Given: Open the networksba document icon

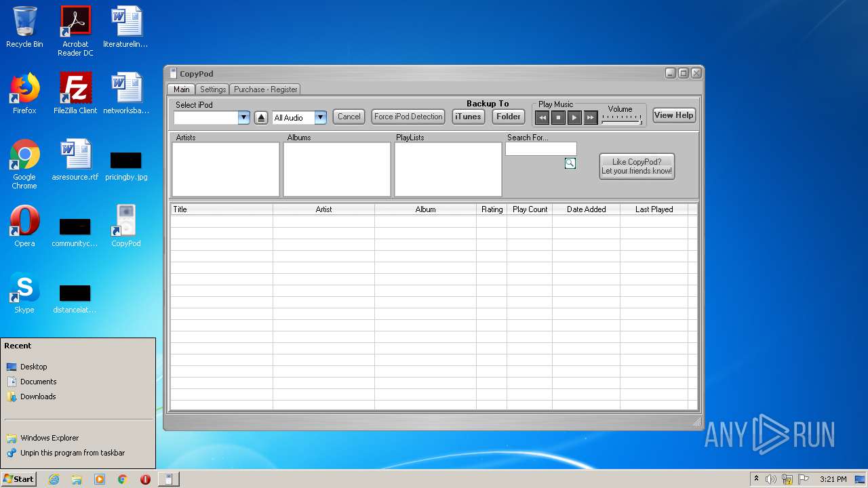Looking at the screenshot, I should pos(126,94).
